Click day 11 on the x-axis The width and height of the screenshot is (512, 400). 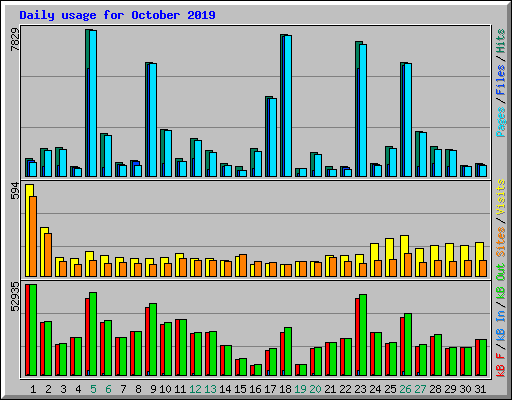click(180, 389)
